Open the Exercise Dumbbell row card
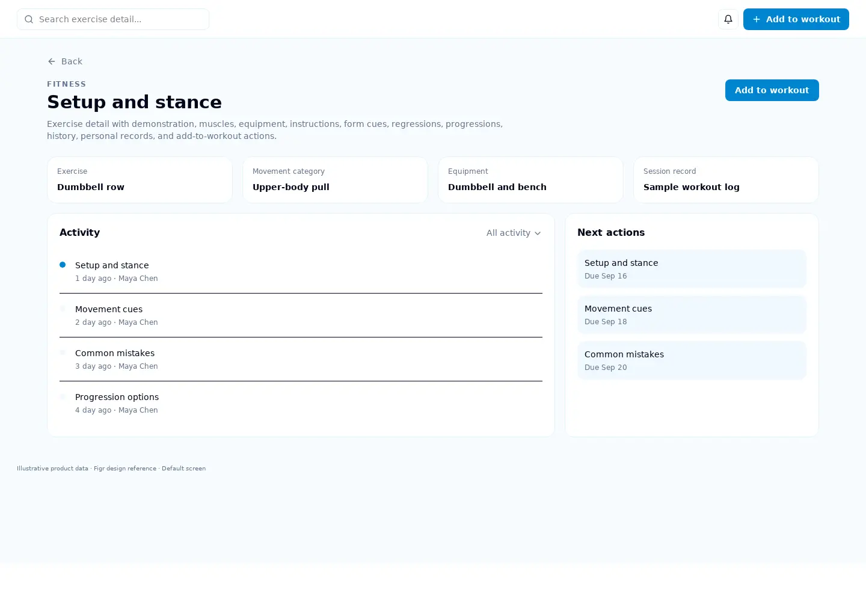The height and width of the screenshot is (616, 866). point(140,180)
